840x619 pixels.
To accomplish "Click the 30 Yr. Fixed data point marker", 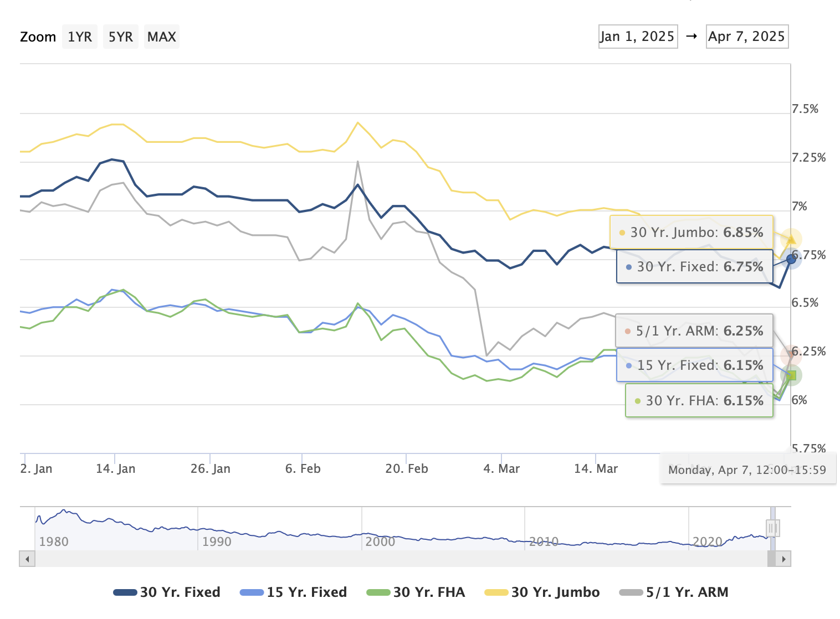I will coord(791,259).
